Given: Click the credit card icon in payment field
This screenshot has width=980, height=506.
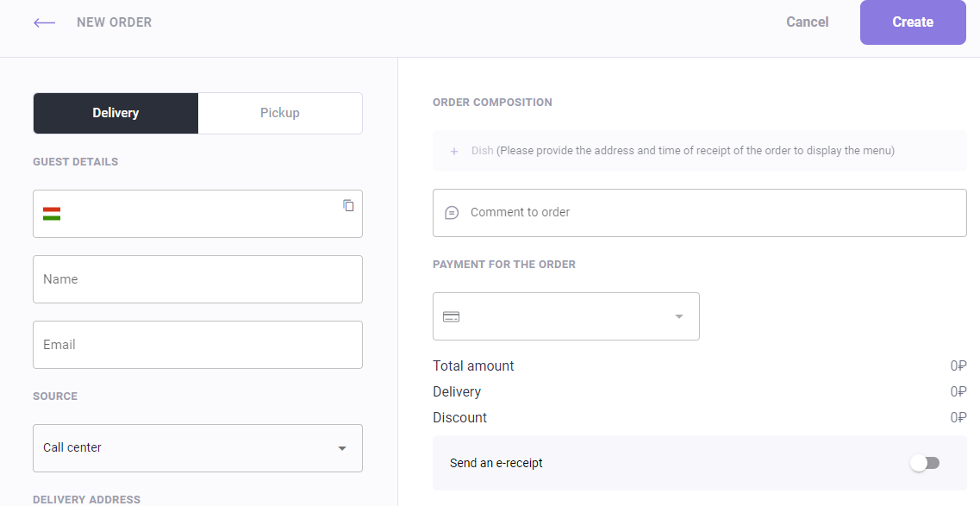Looking at the screenshot, I should (x=452, y=316).
